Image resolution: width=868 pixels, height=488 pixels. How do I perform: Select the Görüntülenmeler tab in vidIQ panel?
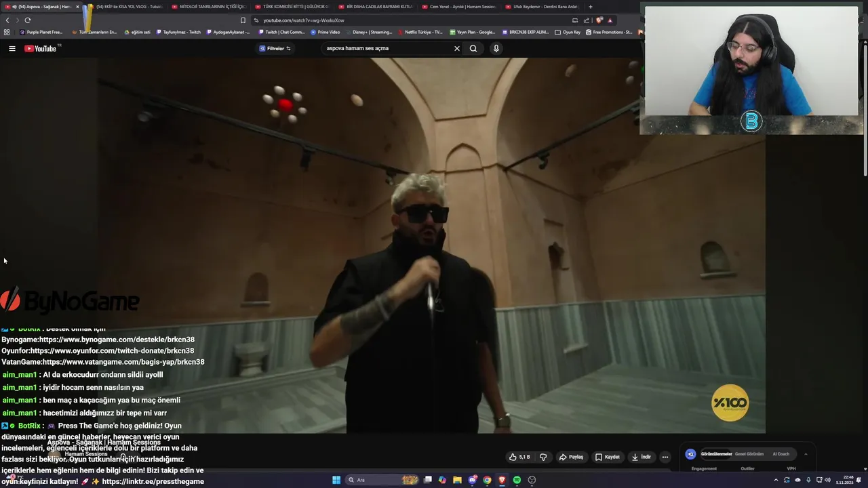(716, 454)
